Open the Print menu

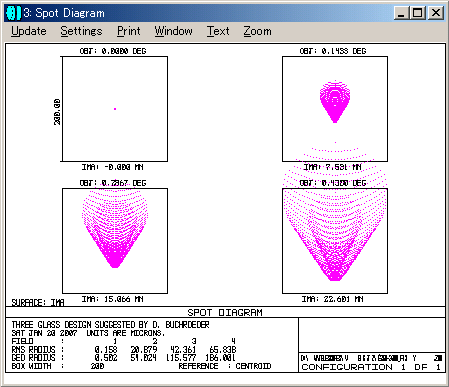pyautogui.click(x=129, y=31)
